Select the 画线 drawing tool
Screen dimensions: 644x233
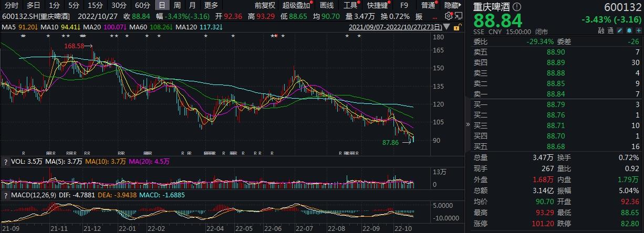point(327,5)
